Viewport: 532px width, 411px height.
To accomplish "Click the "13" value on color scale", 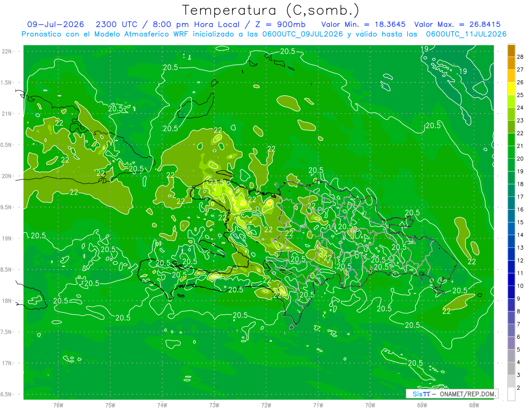I will pyautogui.click(x=520, y=247).
